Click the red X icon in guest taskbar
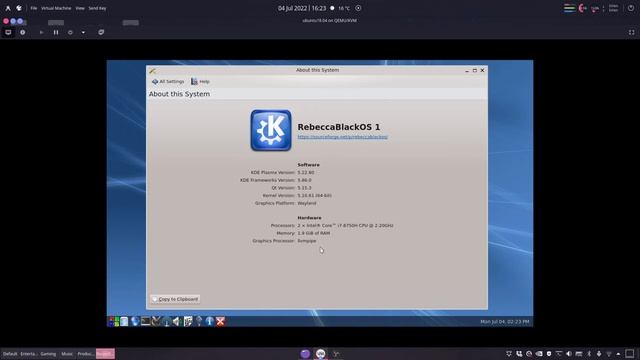 click(220, 321)
